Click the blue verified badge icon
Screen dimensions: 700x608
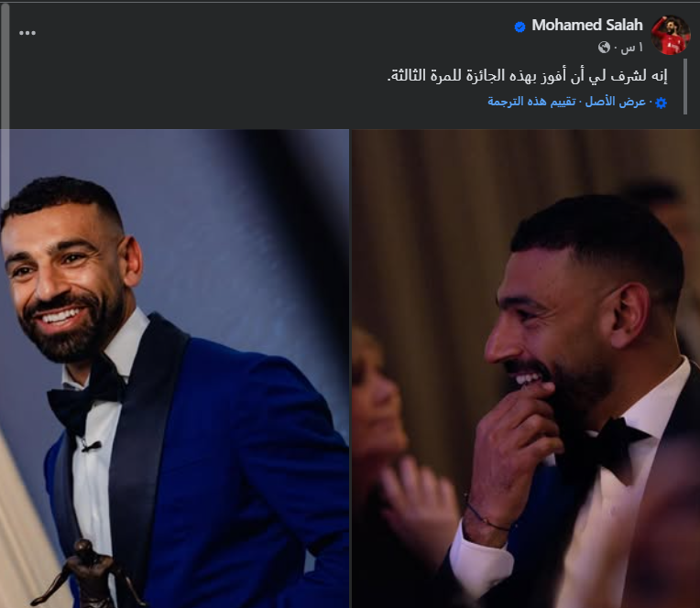pyautogui.click(x=520, y=27)
